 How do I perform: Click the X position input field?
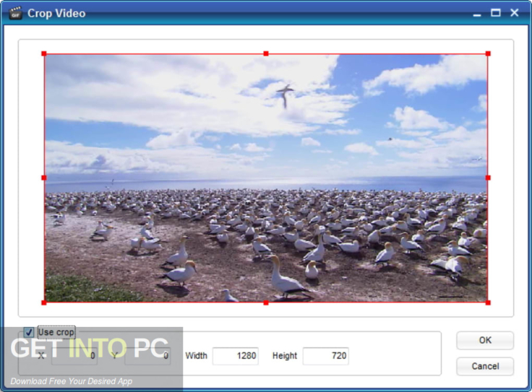[74, 356]
